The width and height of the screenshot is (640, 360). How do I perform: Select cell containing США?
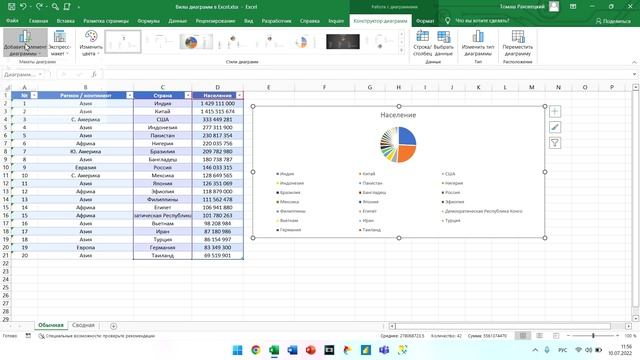click(162, 120)
